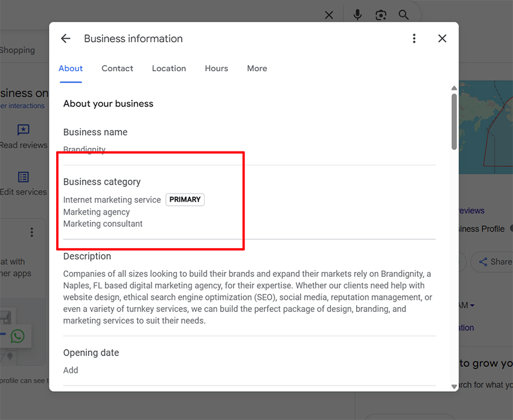
Task: Close the Business information dialog
Action: pyautogui.click(x=442, y=39)
